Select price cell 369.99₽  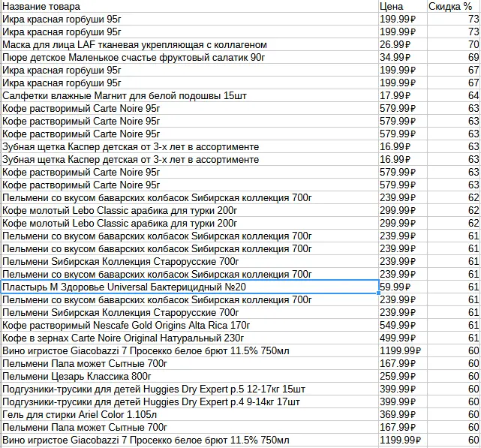(403, 414)
